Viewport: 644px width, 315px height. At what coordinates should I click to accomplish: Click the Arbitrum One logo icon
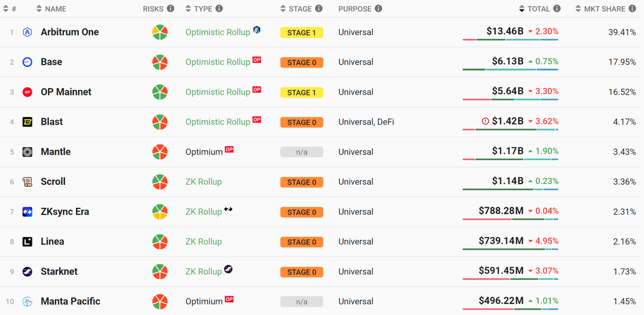(x=27, y=32)
